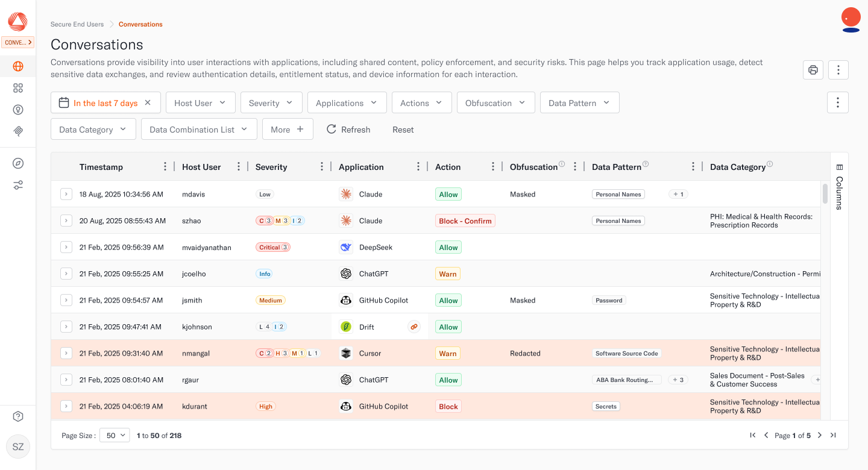Open the globe icon in the sidebar
The width and height of the screenshot is (868, 470).
coord(18,66)
